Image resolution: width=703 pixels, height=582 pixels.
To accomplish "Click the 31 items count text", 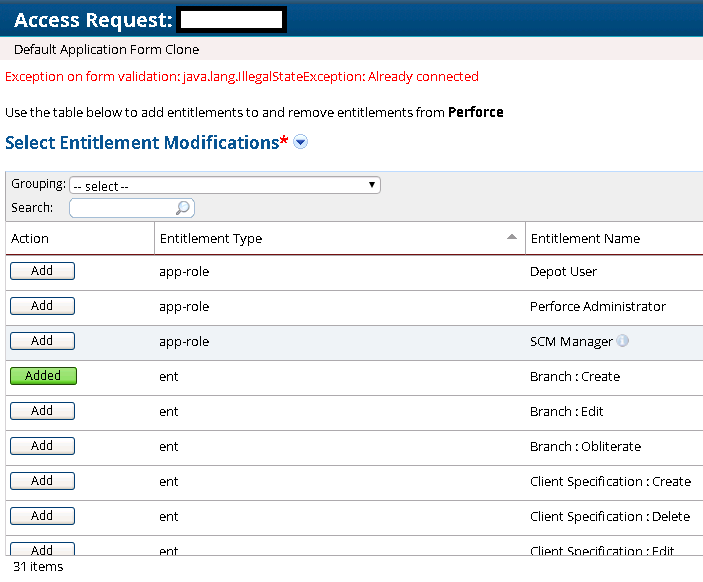I will [38, 567].
